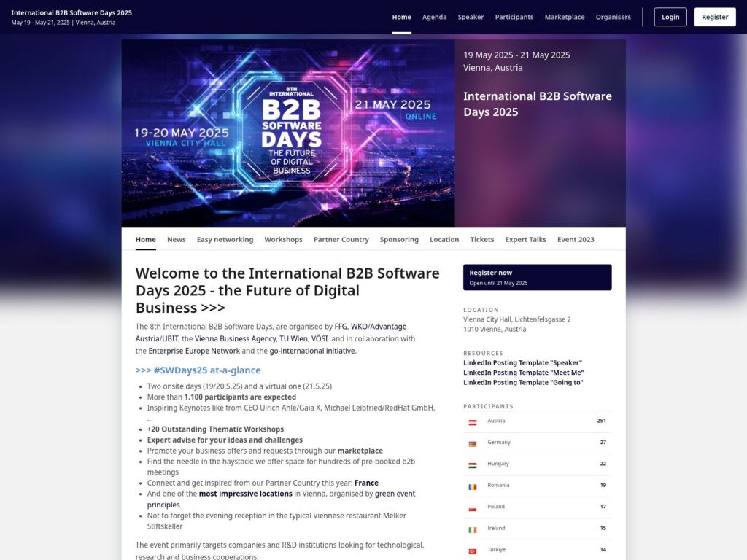
Task: Click the Register now panel
Action: (537, 277)
